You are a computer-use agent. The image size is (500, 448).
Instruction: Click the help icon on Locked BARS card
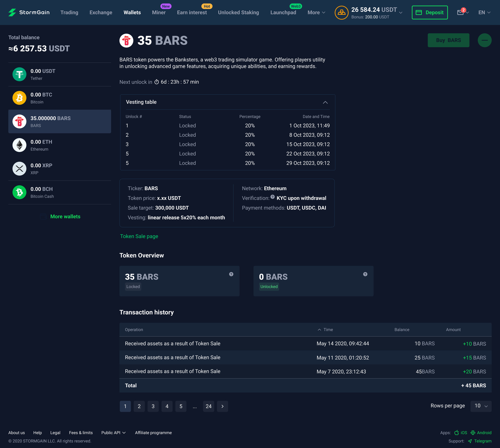pyautogui.click(x=231, y=274)
